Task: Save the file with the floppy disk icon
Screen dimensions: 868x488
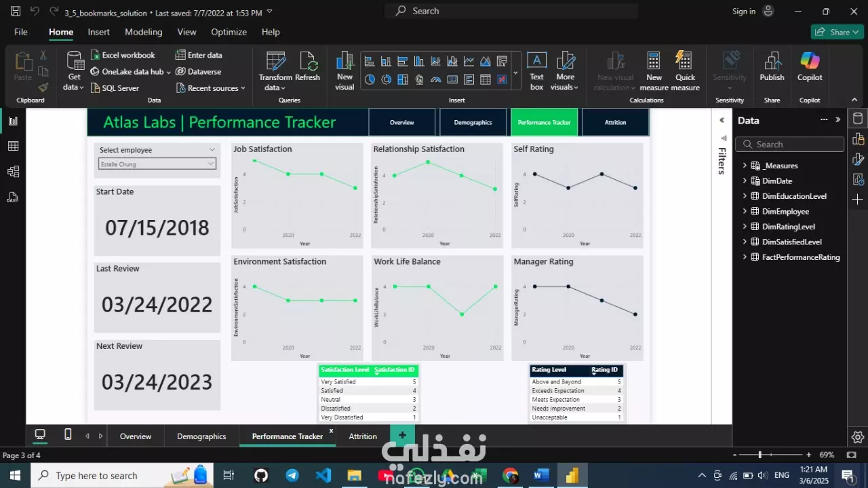Action: click(16, 12)
